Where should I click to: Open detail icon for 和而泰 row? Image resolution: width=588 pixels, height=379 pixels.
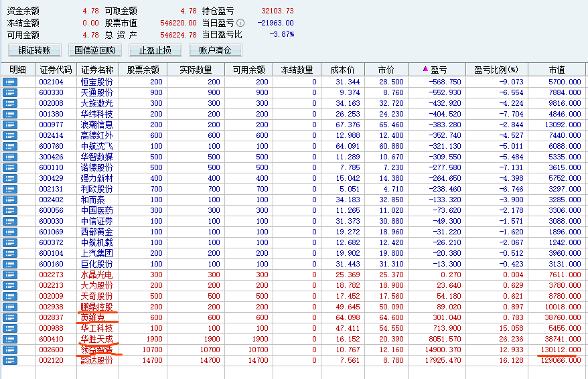(10, 200)
